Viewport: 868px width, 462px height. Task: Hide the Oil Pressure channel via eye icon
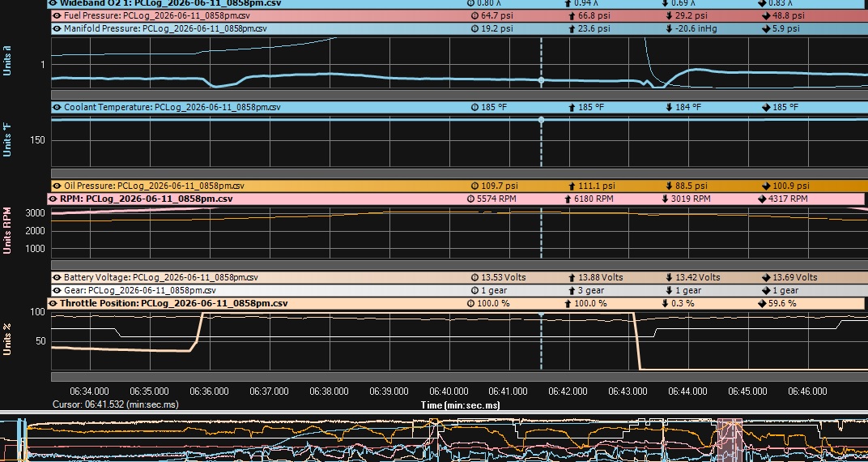(57, 186)
